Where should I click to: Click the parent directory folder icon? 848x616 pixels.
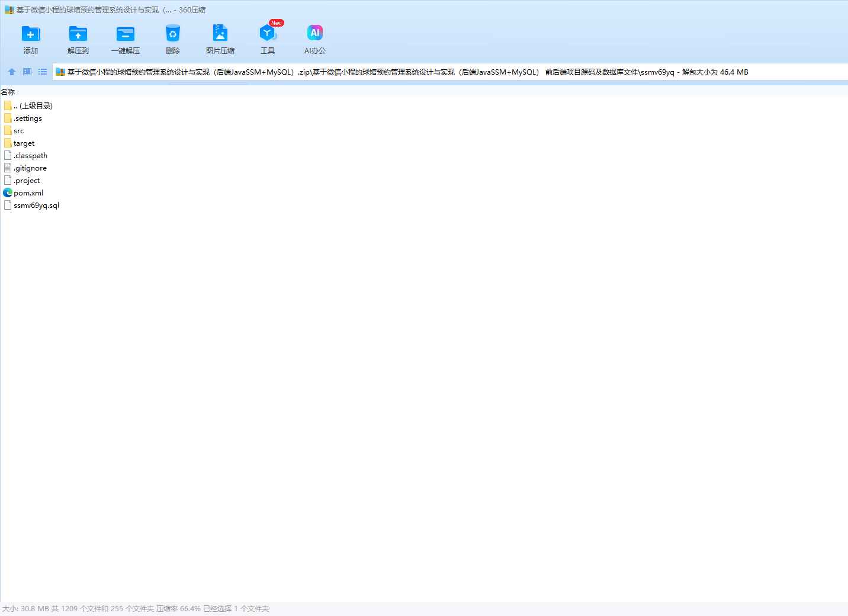tap(8, 105)
